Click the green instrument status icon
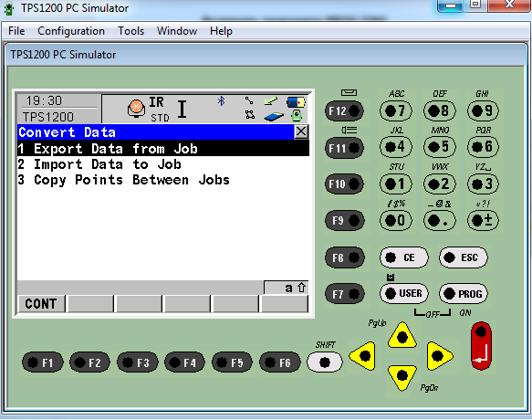 297,116
